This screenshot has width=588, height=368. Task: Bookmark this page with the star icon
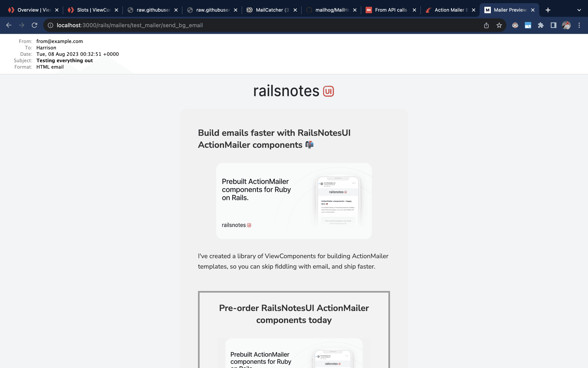click(499, 25)
